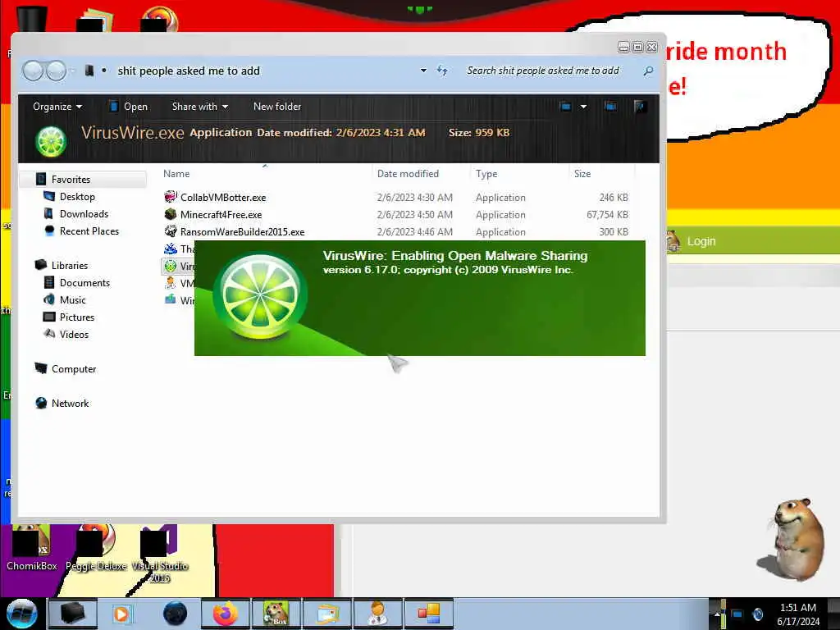Select CollabVMBotter.exe file icon
The width and height of the screenshot is (840, 630).
pos(171,197)
